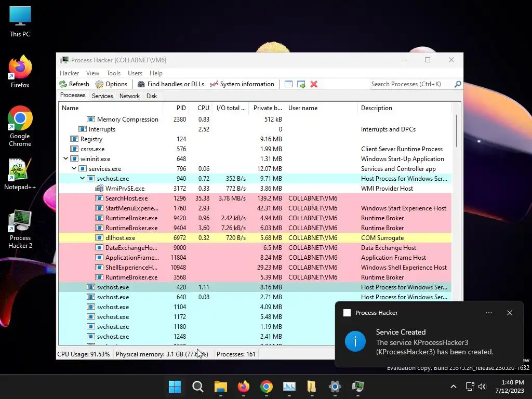
Task: Open notification options ellipsis menu
Action: click(489, 313)
